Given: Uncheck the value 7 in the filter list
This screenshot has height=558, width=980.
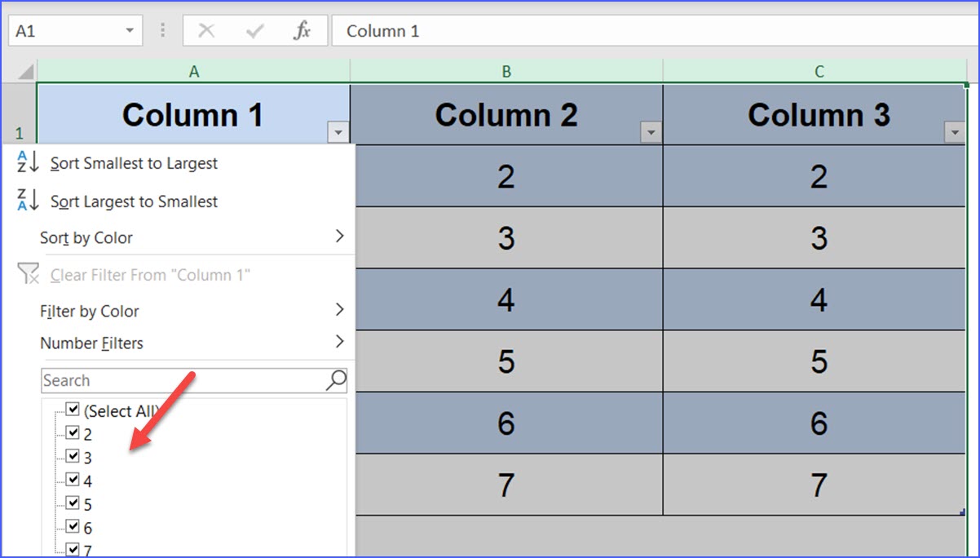Looking at the screenshot, I should (73, 551).
